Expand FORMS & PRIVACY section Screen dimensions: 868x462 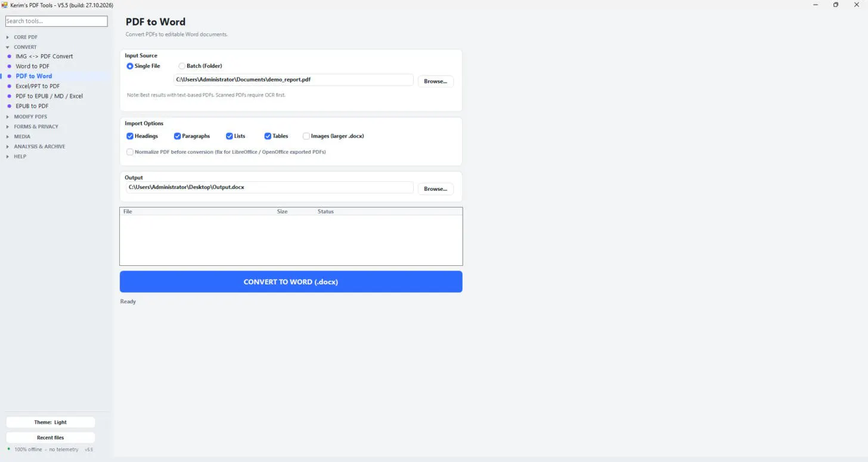[36, 126]
